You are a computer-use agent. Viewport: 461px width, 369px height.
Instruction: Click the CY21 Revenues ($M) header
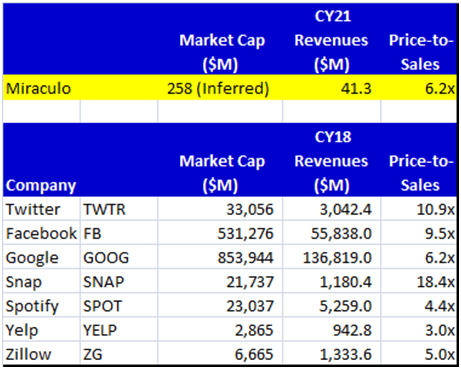[331, 40]
